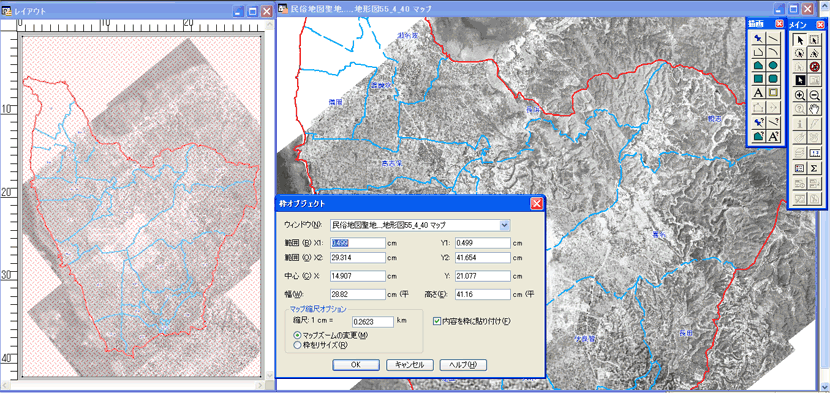Open the Symbol Style picker
This screenshot has width=830, height=393.
758,122
